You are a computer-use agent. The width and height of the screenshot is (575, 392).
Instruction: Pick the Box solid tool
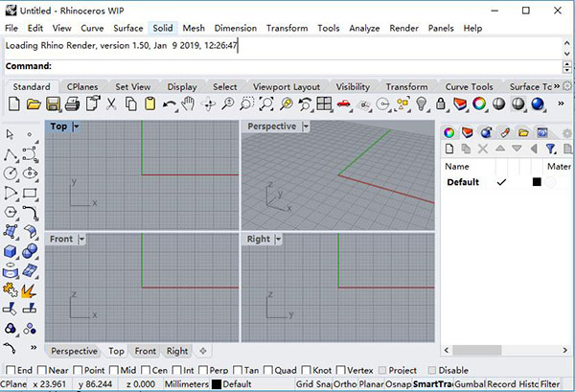click(11, 250)
